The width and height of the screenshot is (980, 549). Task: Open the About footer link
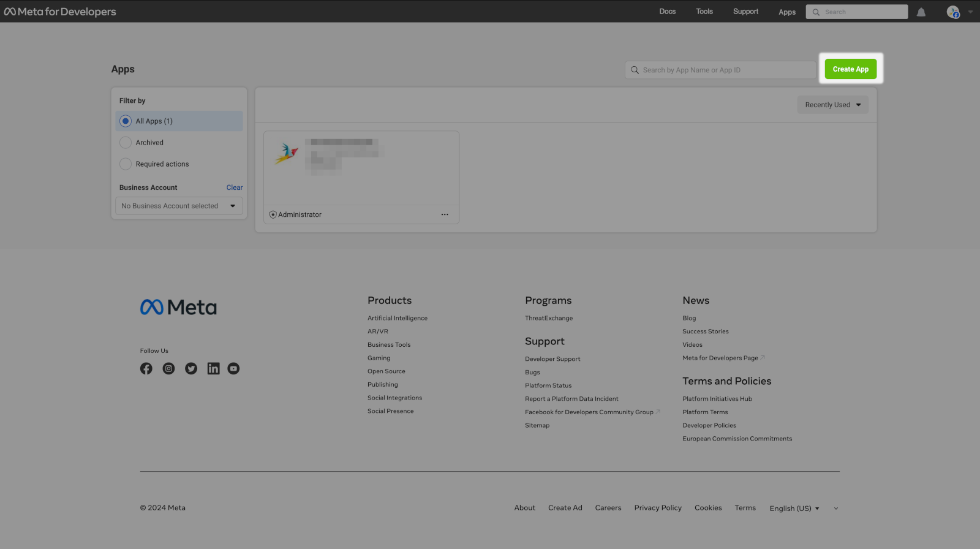point(525,508)
